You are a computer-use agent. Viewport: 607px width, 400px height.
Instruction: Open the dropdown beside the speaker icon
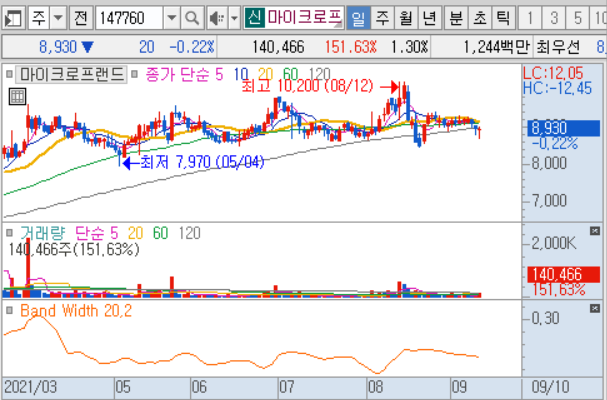click(234, 18)
